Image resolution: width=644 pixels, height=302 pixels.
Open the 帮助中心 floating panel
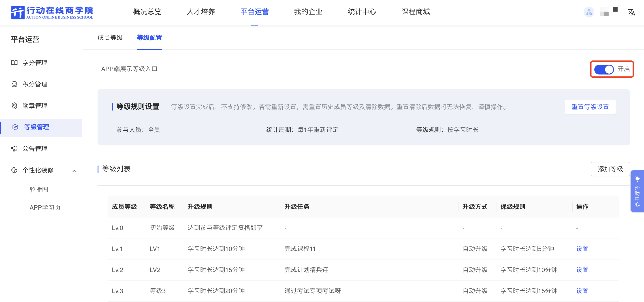tap(637, 191)
